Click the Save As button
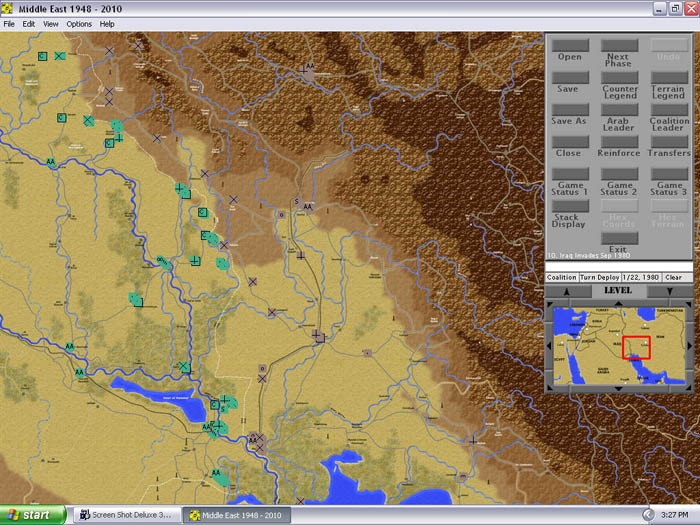The image size is (700, 525). pos(570,109)
